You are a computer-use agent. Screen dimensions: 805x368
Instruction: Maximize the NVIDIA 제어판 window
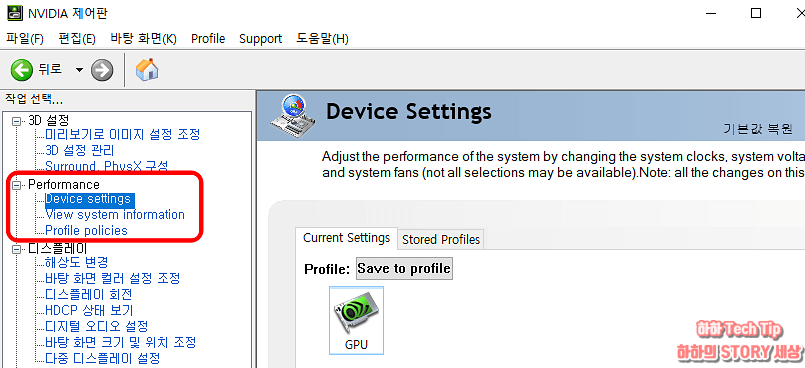[756, 13]
